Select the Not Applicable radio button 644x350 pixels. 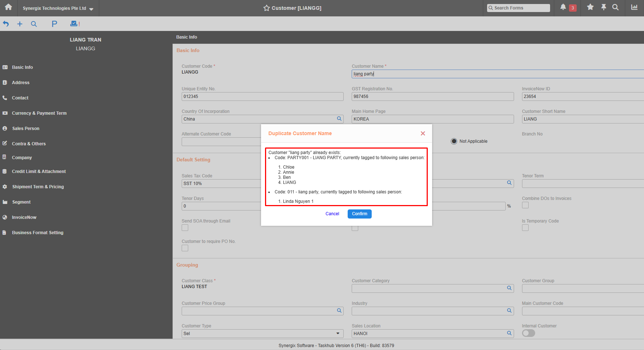[454, 141]
